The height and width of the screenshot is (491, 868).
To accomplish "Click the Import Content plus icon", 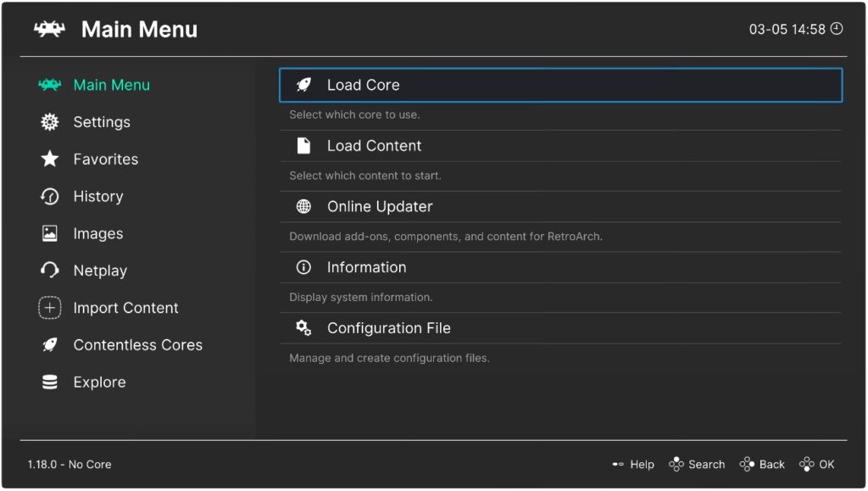I will point(49,308).
